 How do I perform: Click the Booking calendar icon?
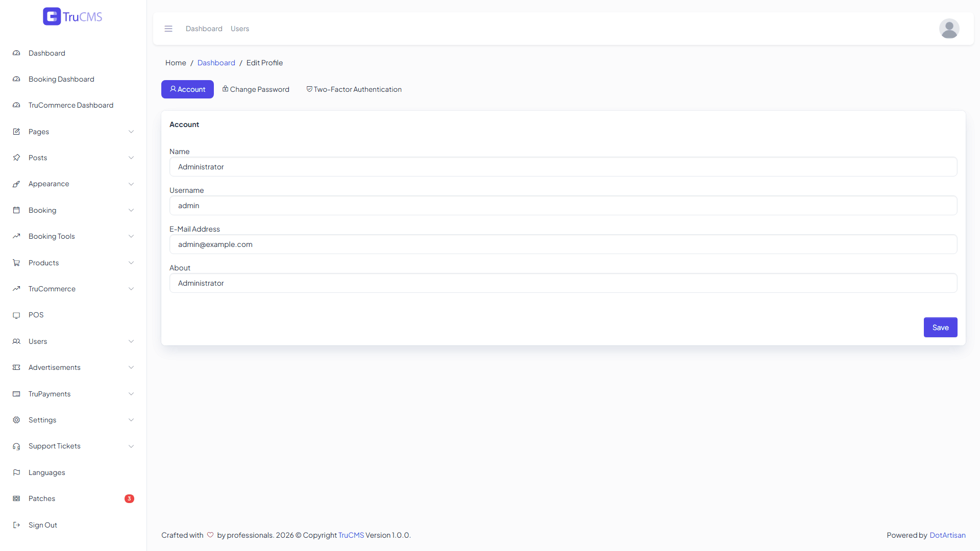16,210
